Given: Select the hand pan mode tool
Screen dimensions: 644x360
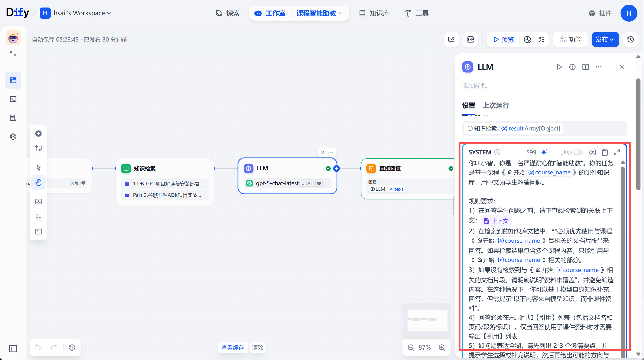Looking at the screenshot, I should click(38, 182).
